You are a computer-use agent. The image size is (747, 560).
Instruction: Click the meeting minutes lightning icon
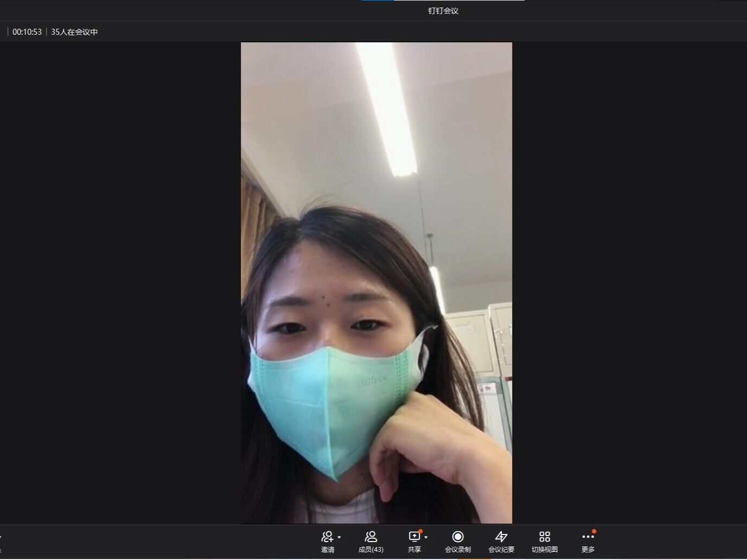click(501, 537)
